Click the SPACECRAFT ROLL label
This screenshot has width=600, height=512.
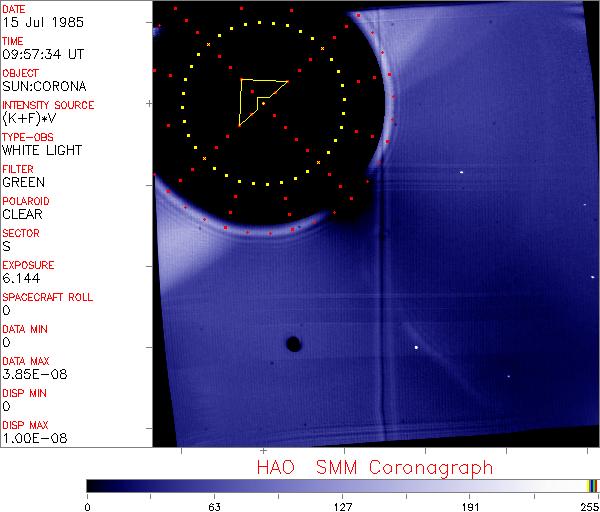coord(47,297)
